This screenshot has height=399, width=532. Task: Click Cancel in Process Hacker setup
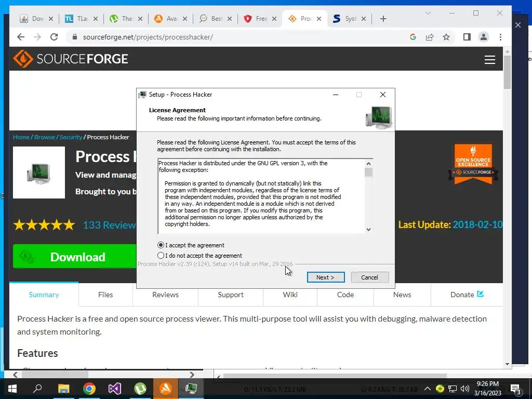point(369,277)
